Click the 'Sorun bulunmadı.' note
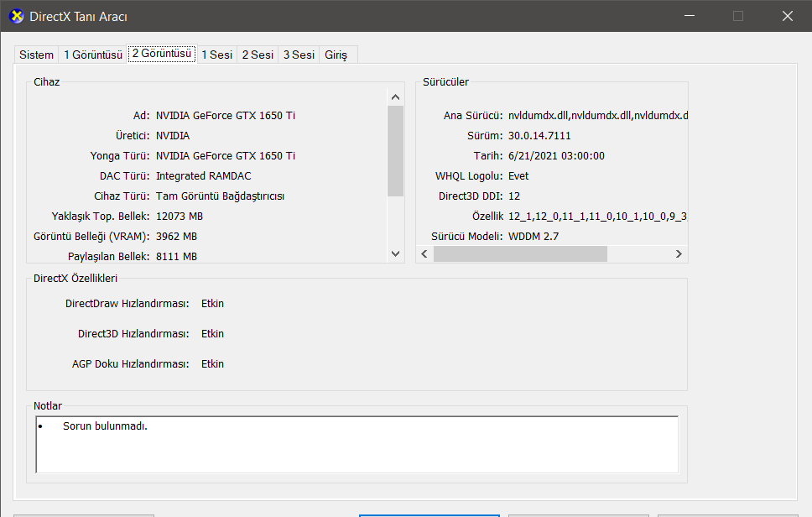This screenshot has width=812, height=517. [x=105, y=426]
